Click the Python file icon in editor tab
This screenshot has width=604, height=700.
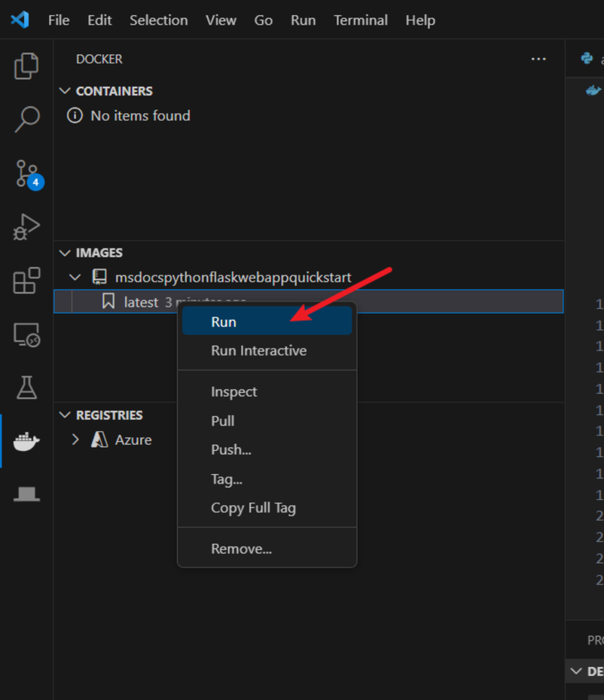(x=587, y=59)
